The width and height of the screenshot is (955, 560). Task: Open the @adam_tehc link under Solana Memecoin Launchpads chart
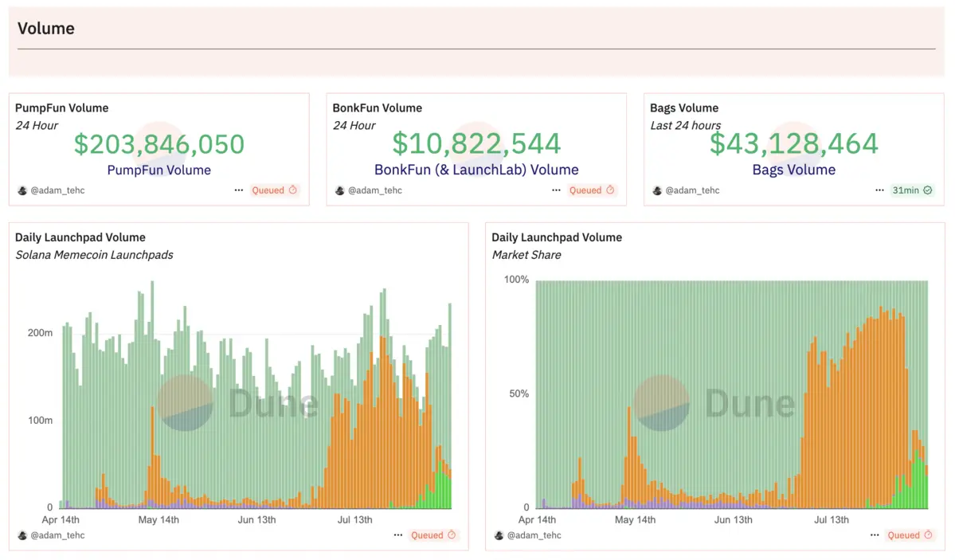pyautogui.click(x=57, y=535)
